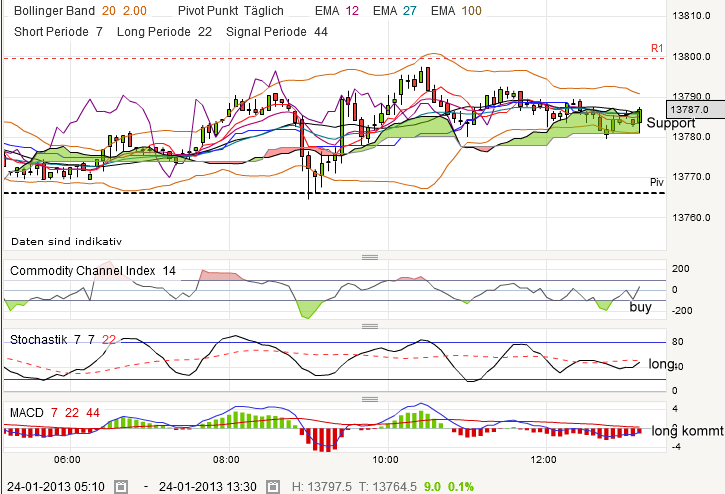The height and width of the screenshot is (494, 725).
Task: Click the buy annotation in CCI panel
Action: (640, 307)
